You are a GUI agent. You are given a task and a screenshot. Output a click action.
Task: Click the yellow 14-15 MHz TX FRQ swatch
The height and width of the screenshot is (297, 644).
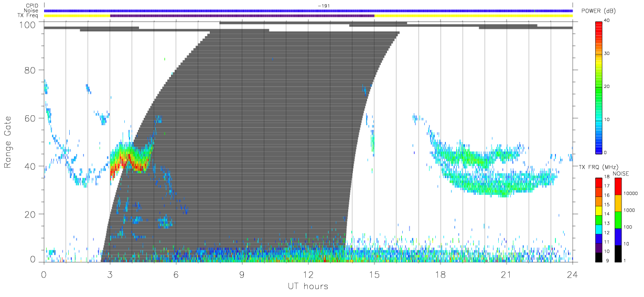[x=598, y=210]
